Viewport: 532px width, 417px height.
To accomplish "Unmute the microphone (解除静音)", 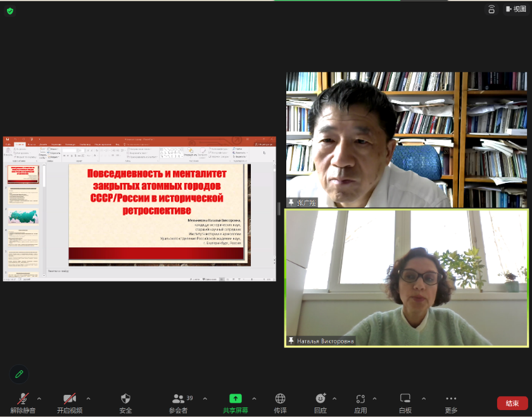I will coord(23,402).
